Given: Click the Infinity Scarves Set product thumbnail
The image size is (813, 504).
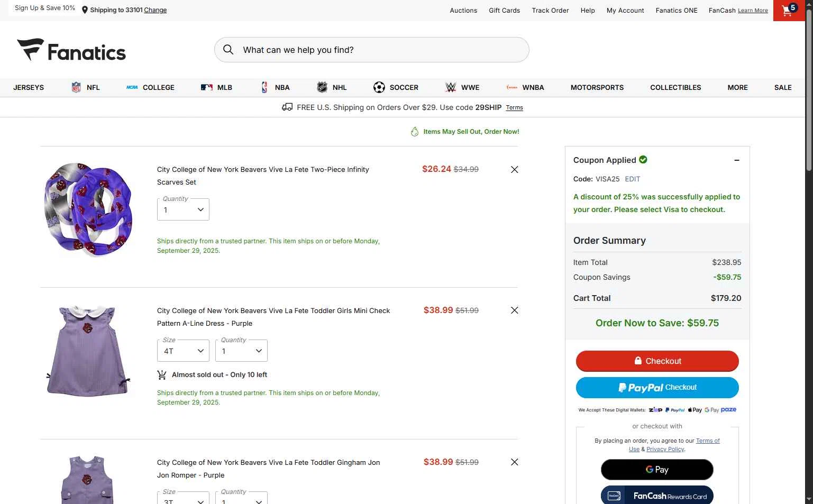Looking at the screenshot, I should pos(88,209).
